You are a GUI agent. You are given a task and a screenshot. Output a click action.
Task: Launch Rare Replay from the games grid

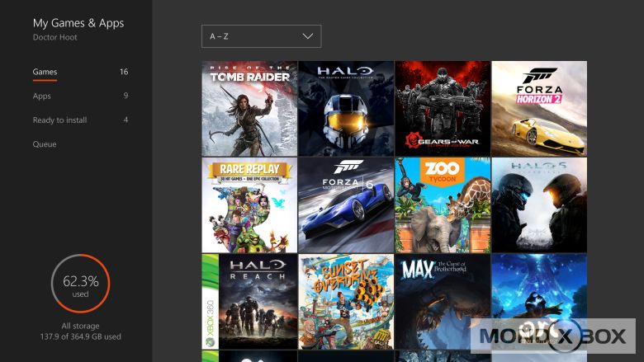(x=249, y=205)
